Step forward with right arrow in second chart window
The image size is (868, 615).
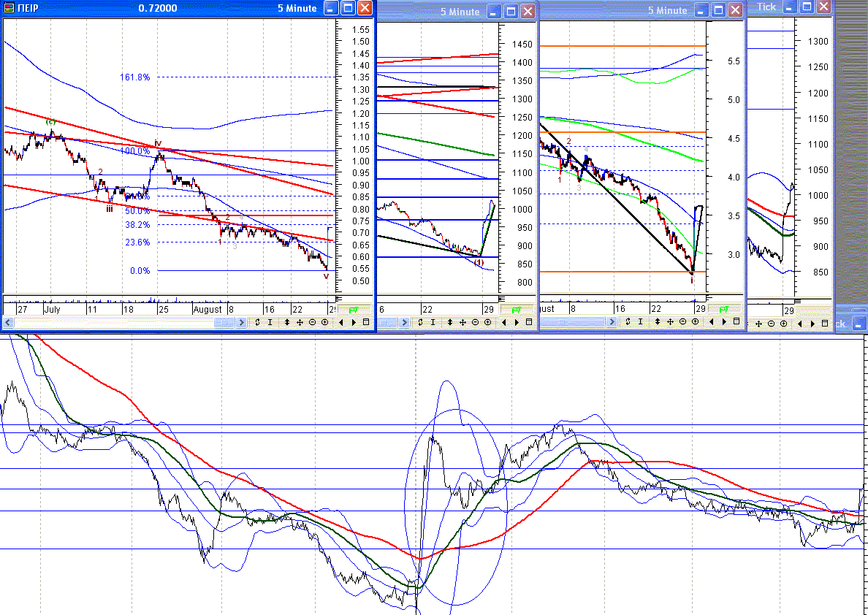[x=517, y=322]
